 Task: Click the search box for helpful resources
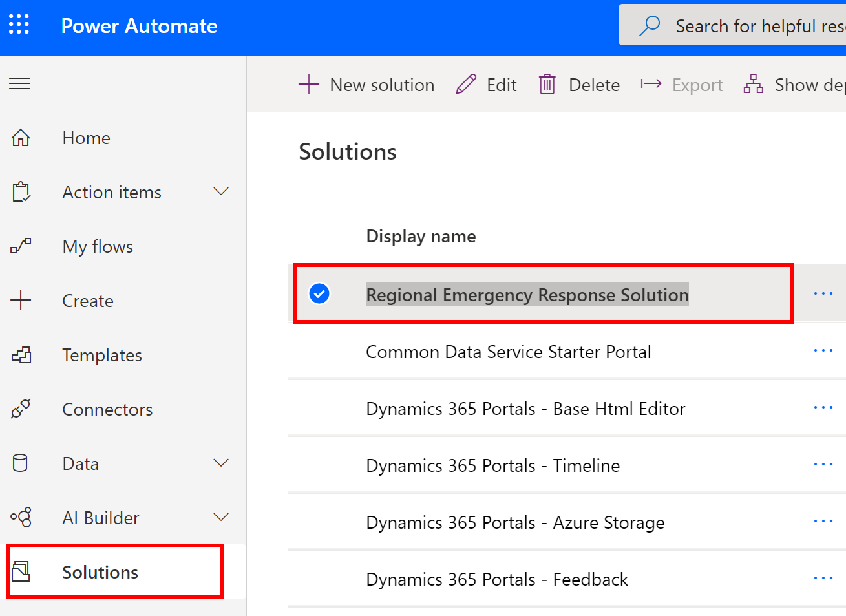point(756,26)
